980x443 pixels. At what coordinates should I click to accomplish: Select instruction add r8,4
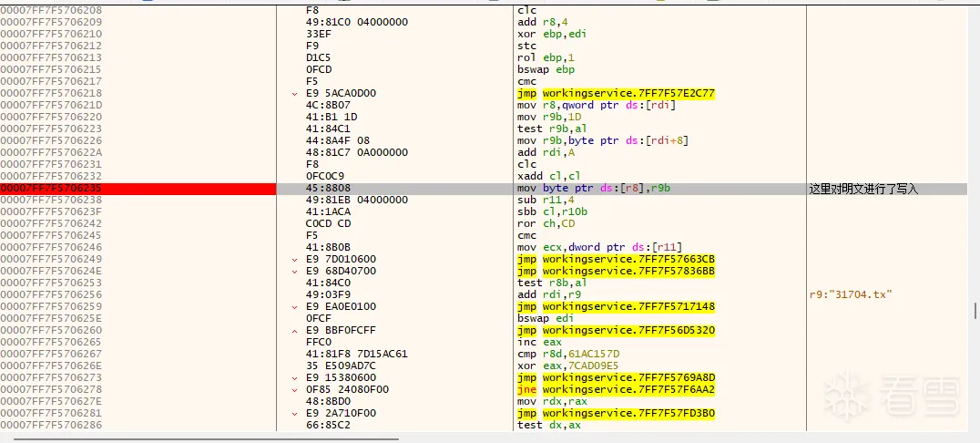541,23
